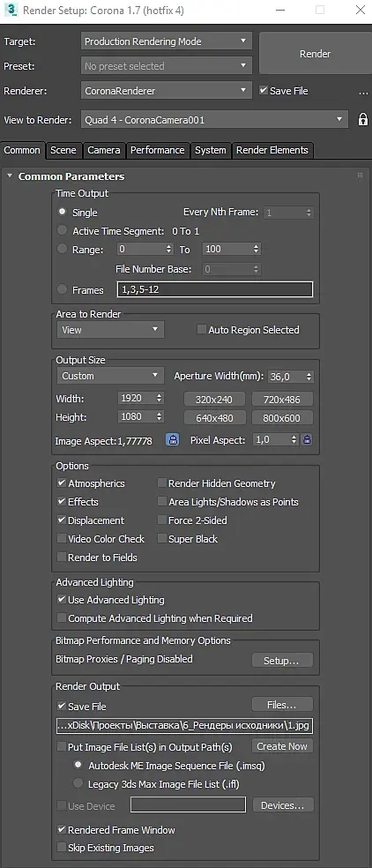The width and height of the screenshot is (372, 868).
Task: Toggle the View to Render lock icon
Action: tap(362, 120)
